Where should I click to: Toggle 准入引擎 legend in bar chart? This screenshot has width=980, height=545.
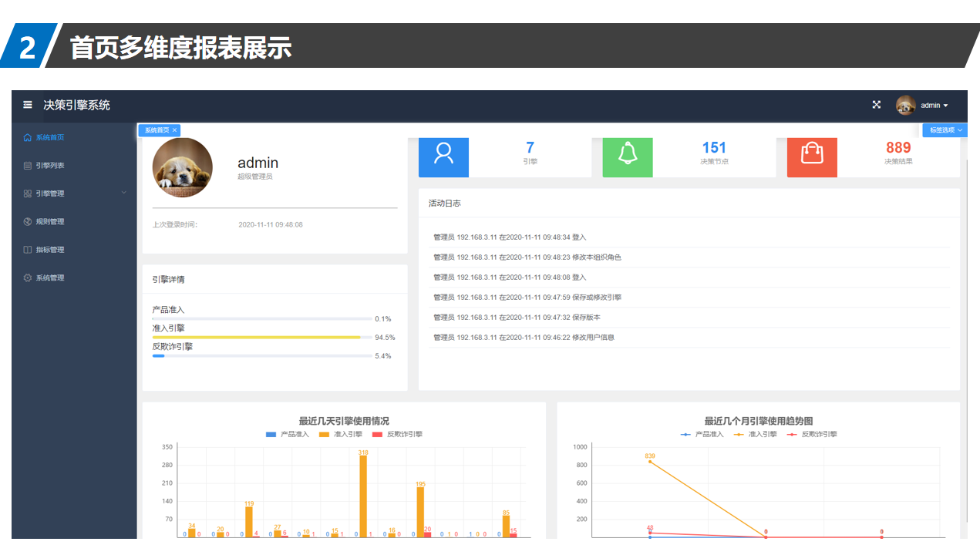pos(340,434)
